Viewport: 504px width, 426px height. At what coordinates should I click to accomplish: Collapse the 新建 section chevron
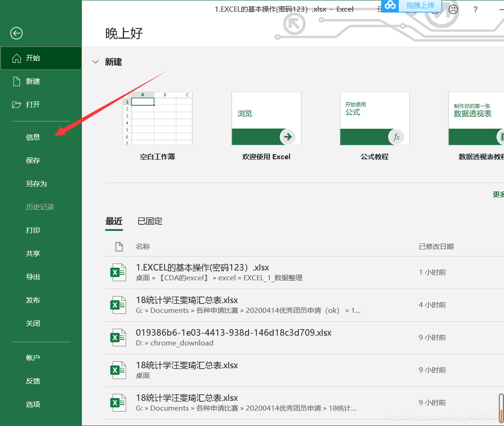pyautogui.click(x=95, y=62)
